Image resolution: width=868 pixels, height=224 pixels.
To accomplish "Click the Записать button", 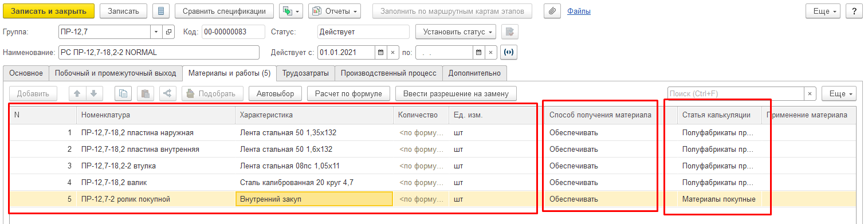I will coord(123,11).
